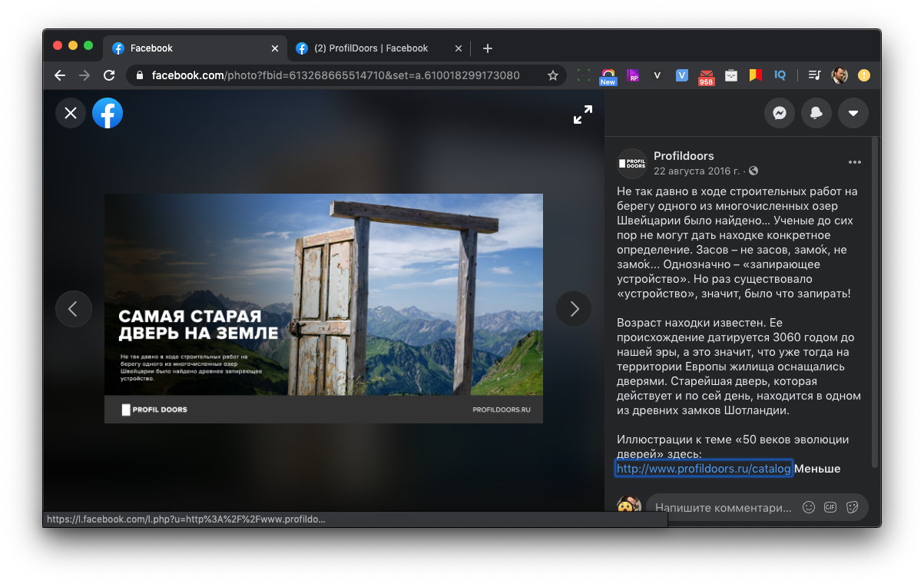Close the photo viewer with X
The width and height of the screenshot is (924, 584).
click(71, 114)
